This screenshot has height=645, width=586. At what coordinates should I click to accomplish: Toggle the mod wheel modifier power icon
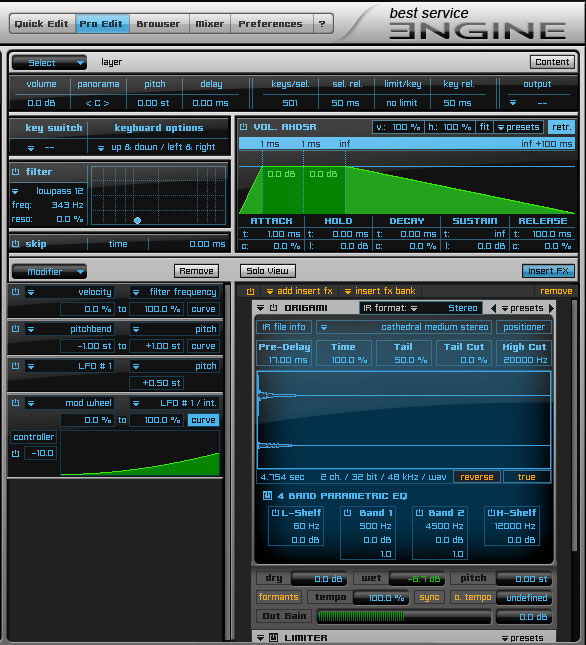[x=16, y=403]
